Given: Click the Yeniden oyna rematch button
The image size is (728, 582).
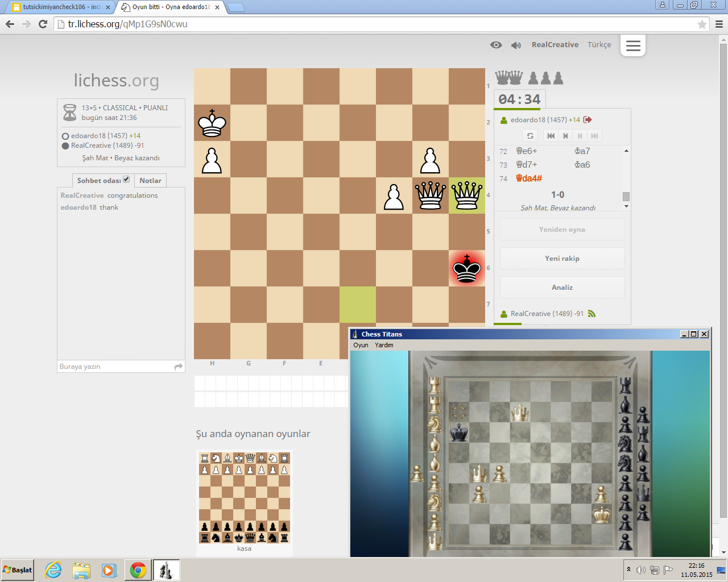Looking at the screenshot, I should (562, 229).
